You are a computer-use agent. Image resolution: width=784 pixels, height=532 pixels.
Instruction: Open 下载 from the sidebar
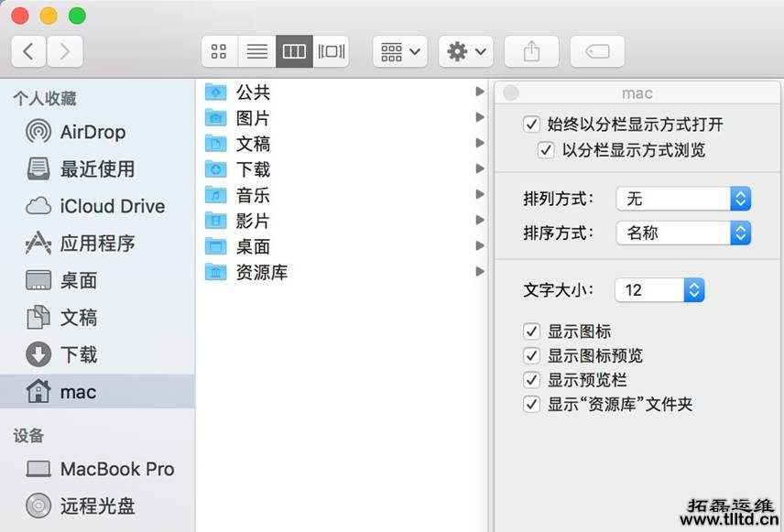tap(74, 354)
